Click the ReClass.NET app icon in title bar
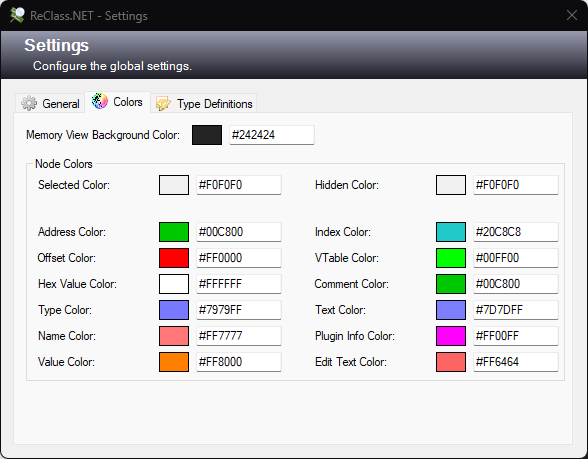Viewport: 588px width, 459px height. pyautogui.click(x=17, y=15)
